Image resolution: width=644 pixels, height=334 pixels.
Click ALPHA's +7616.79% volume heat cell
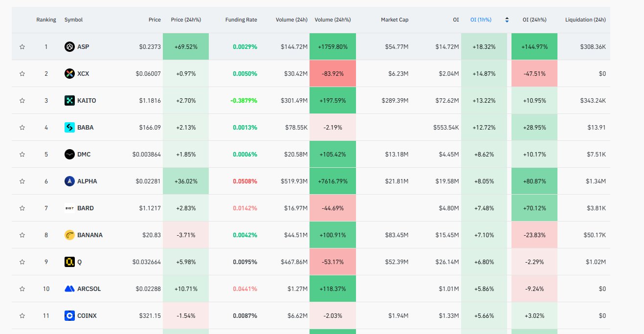click(x=333, y=181)
